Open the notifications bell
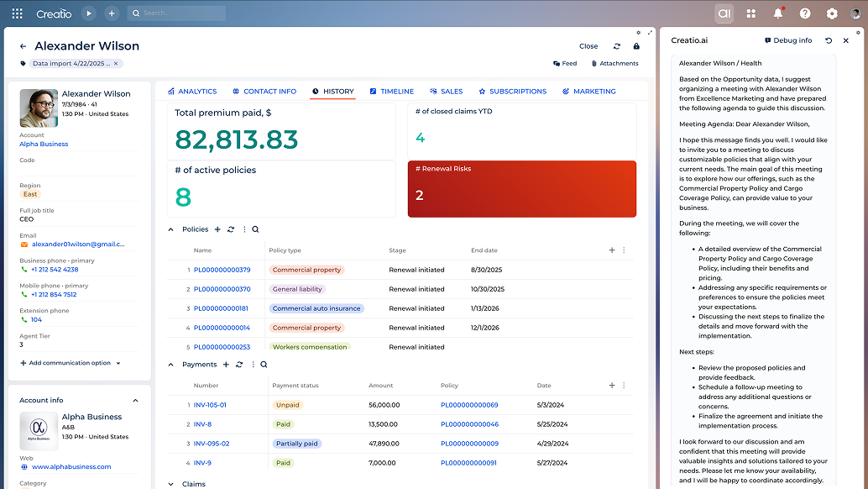 778,13
